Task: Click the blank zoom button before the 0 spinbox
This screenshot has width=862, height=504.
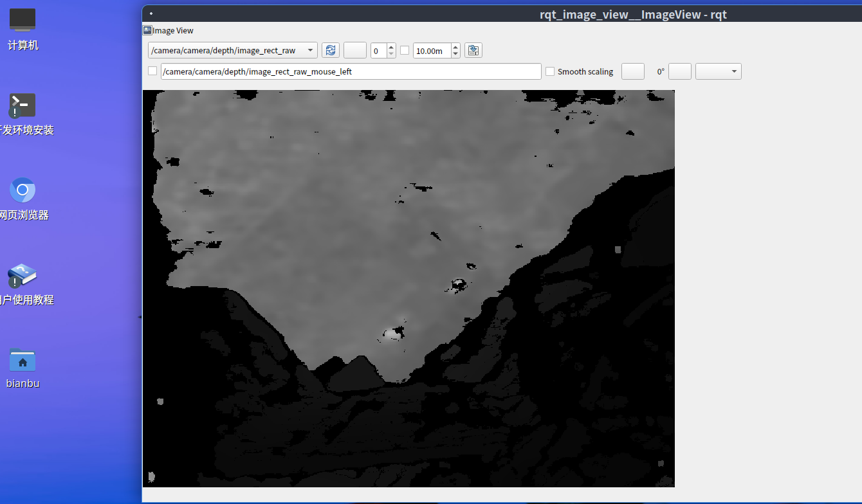Action: (354, 50)
